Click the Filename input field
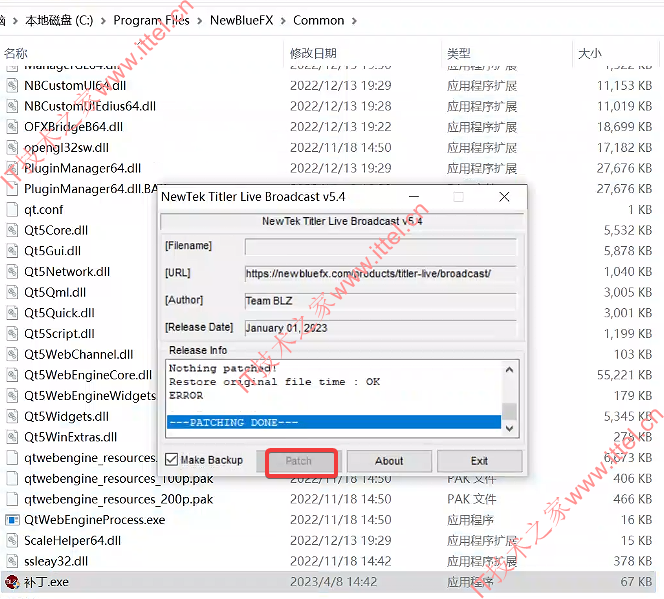 [x=380, y=246]
